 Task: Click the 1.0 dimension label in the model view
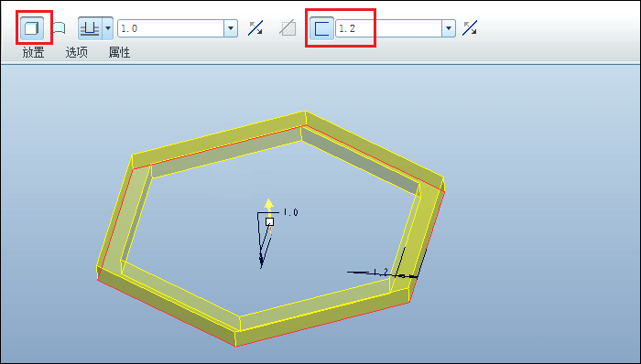[x=290, y=212]
